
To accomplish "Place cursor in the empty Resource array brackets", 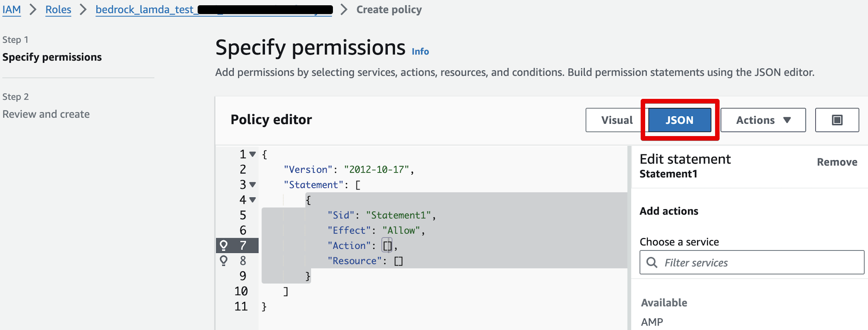I will (x=399, y=261).
